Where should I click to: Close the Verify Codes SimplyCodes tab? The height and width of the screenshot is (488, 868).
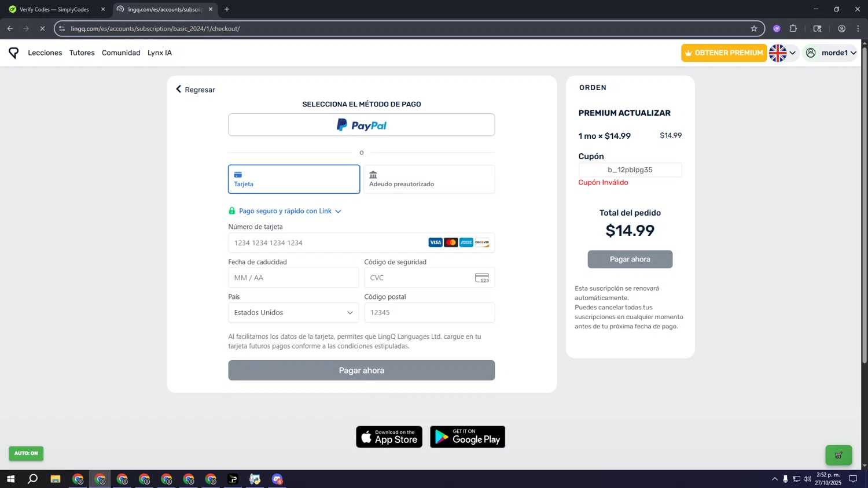(103, 9)
